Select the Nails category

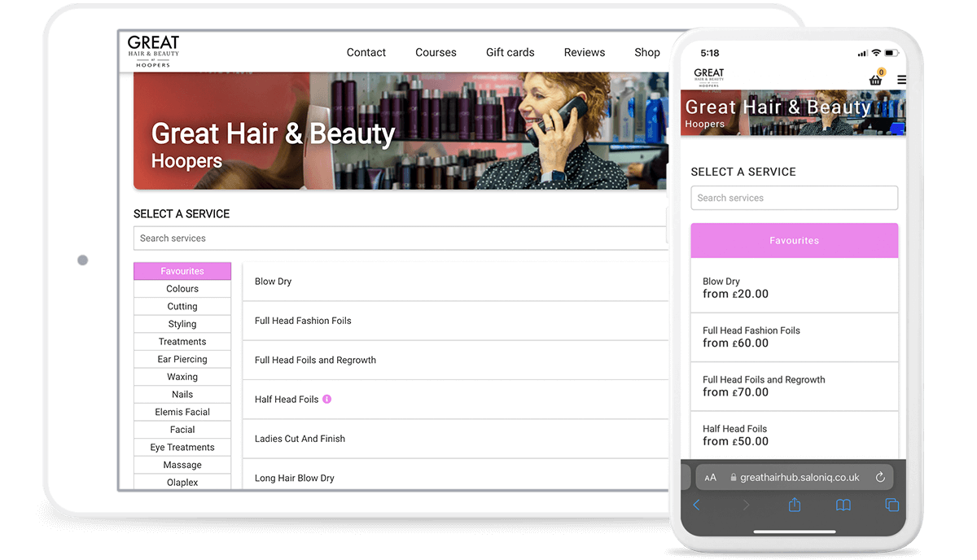pyautogui.click(x=182, y=395)
